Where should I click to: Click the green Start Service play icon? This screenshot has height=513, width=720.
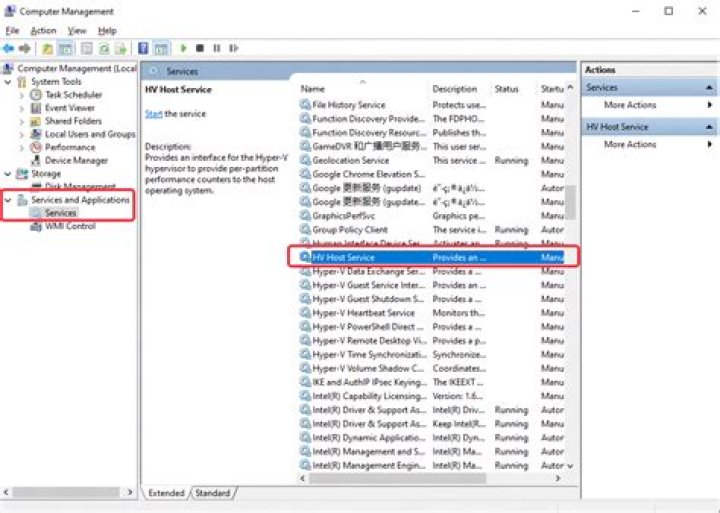[x=184, y=48]
